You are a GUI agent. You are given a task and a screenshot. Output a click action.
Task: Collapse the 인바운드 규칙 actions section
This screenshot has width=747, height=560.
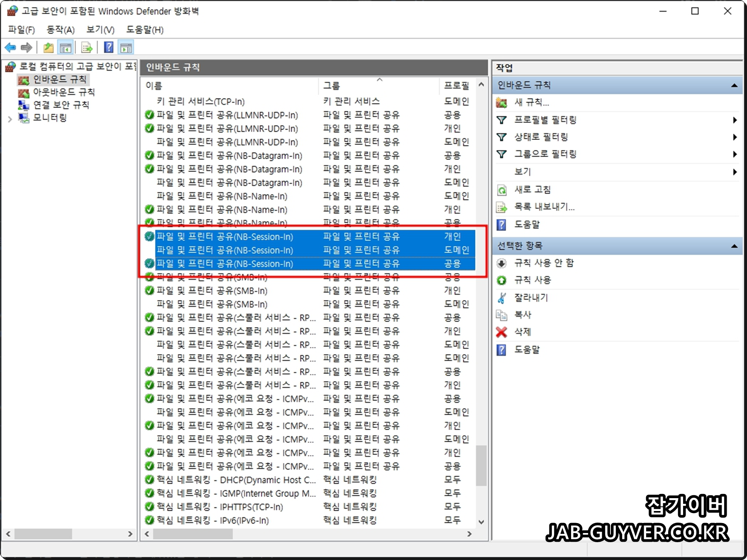734,86
